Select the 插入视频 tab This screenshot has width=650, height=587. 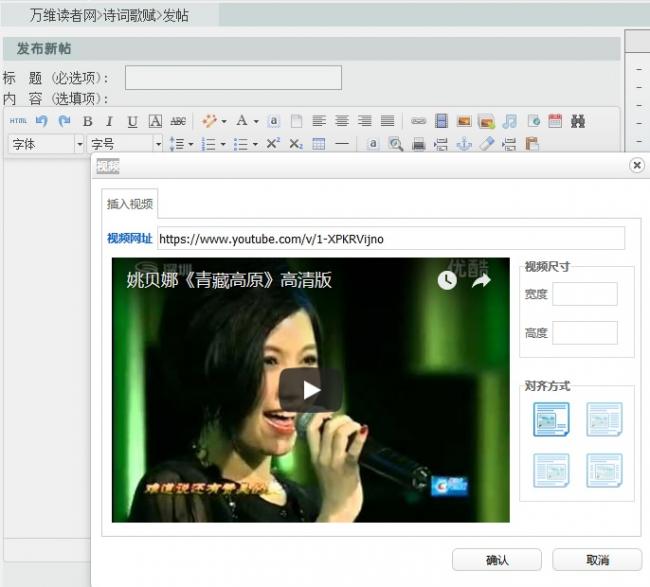[130, 204]
